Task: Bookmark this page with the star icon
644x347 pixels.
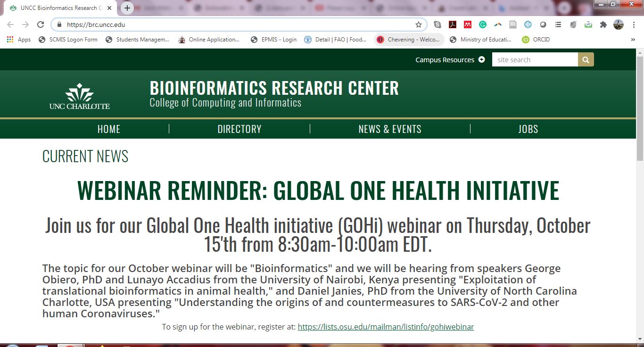Action: pos(418,25)
